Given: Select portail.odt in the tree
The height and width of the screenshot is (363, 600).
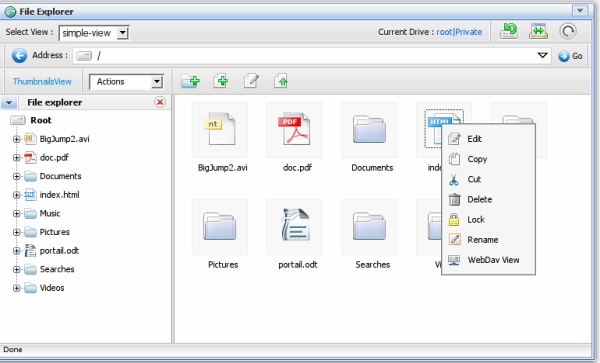Looking at the screenshot, I should (x=59, y=251).
